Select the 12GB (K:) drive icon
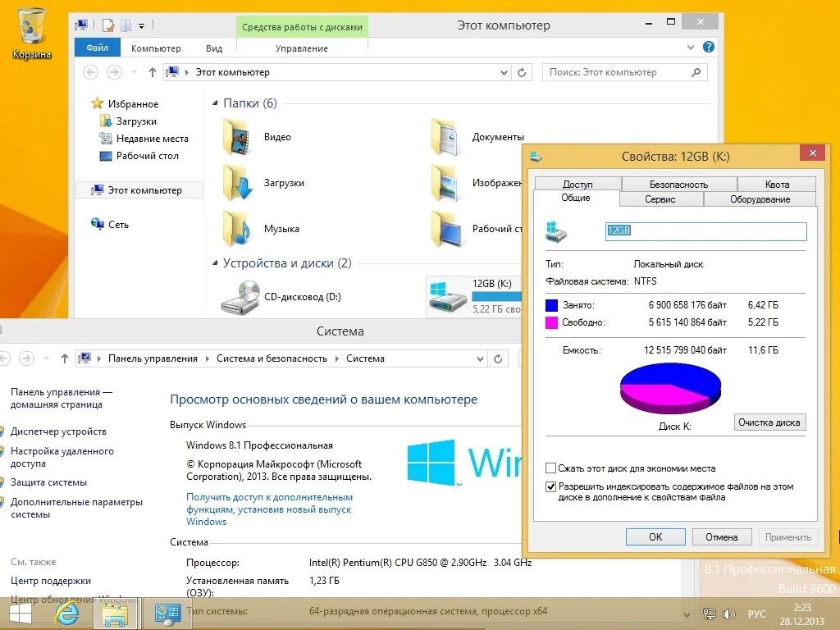 pyautogui.click(x=448, y=296)
